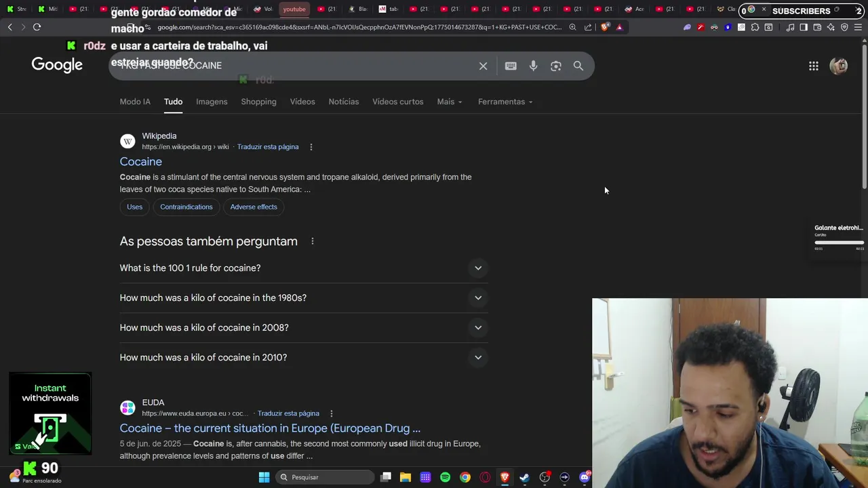The width and height of the screenshot is (868, 488).
Task: Open OBS Studio from the taskbar
Action: pos(545,477)
